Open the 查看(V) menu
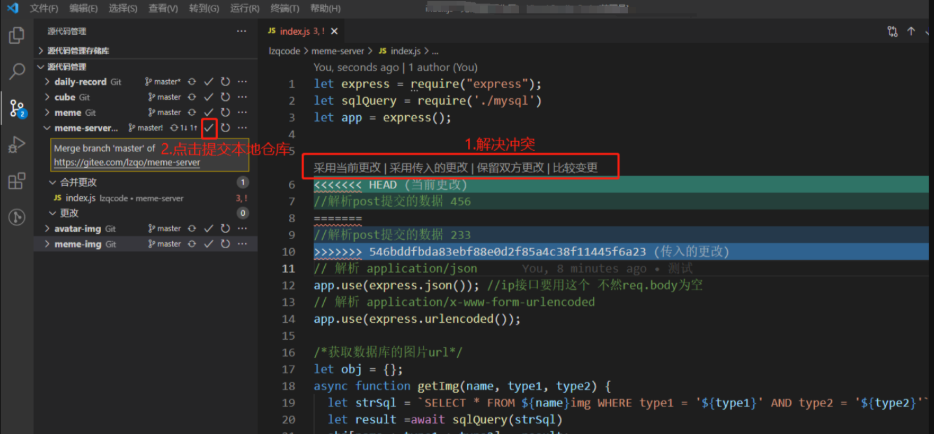 tap(163, 8)
